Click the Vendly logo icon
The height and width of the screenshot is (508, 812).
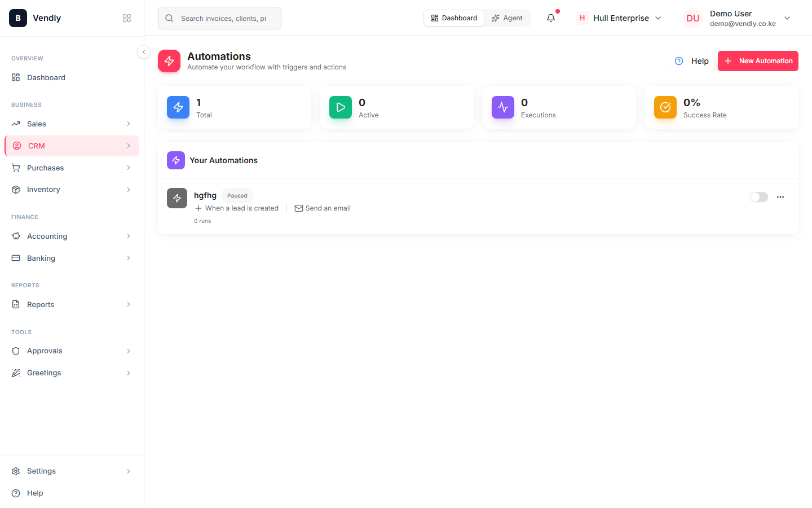click(18, 18)
